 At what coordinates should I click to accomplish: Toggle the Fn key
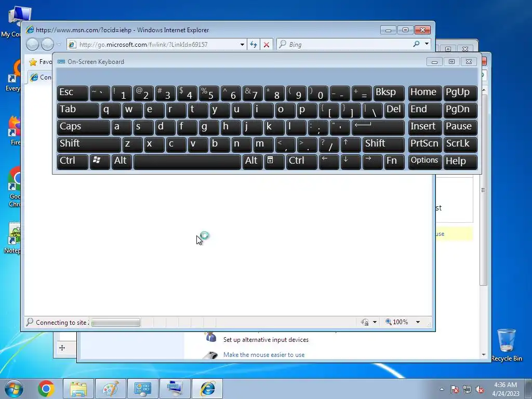394,162
